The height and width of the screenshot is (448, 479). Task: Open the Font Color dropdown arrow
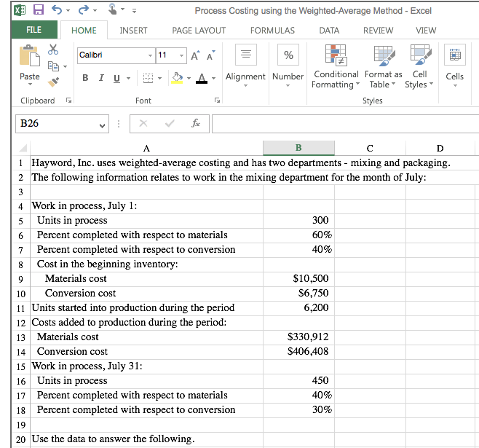213,79
